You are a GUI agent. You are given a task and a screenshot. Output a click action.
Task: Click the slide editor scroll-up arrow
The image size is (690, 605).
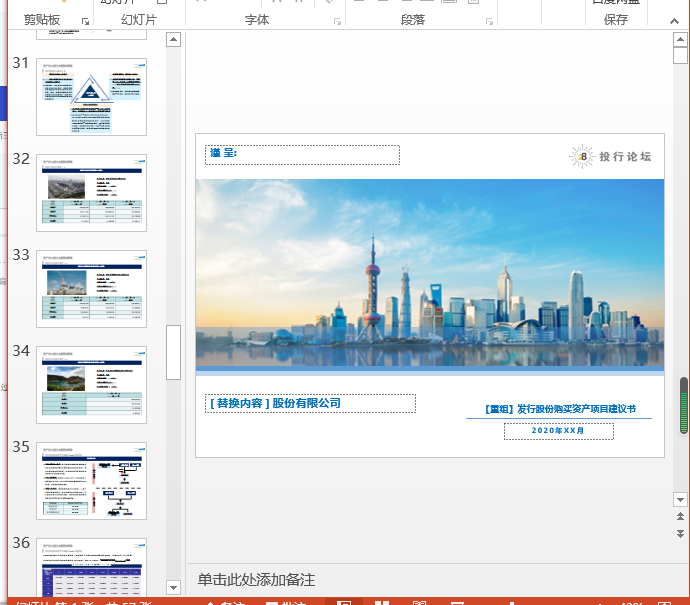pyautogui.click(x=680, y=39)
